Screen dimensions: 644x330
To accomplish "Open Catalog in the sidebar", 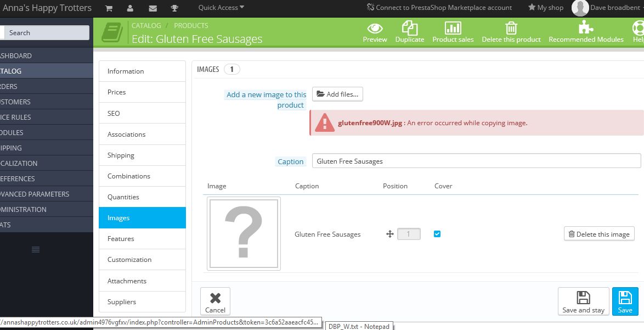I will (x=47, y=71).
